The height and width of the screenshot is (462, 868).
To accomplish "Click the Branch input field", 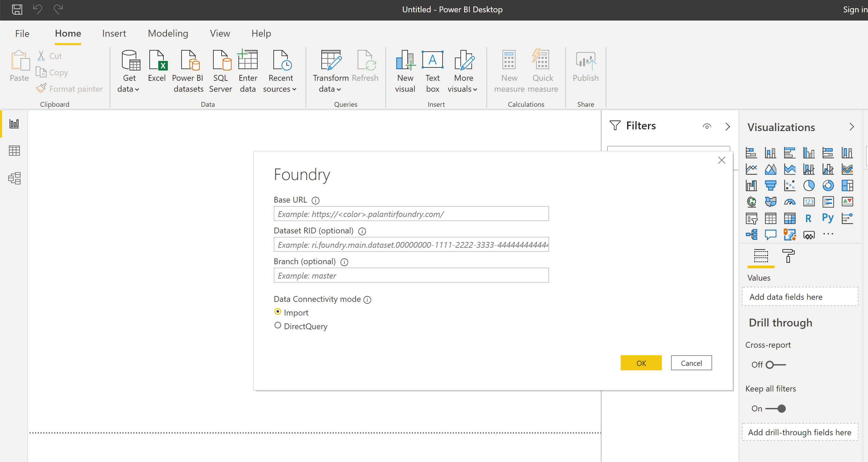I will tap(411, 275).
